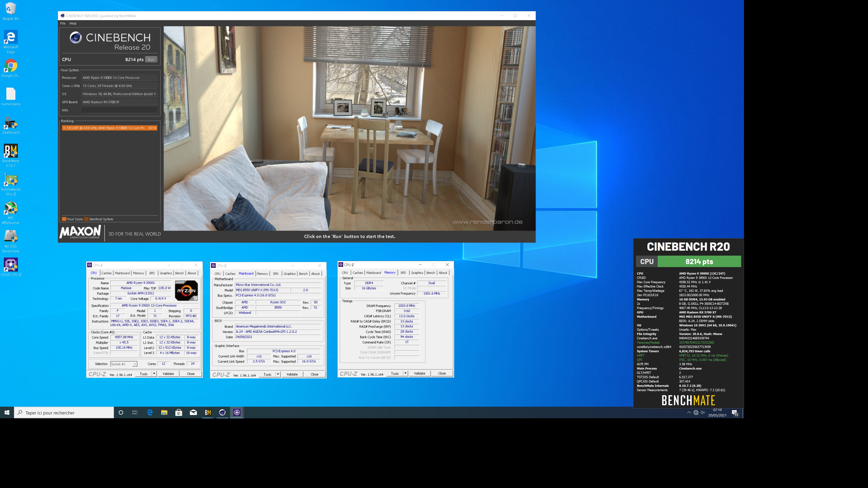Open CPU tab in Memory CPU-Z window
The image size is (868, 488).
click(345, 273)
